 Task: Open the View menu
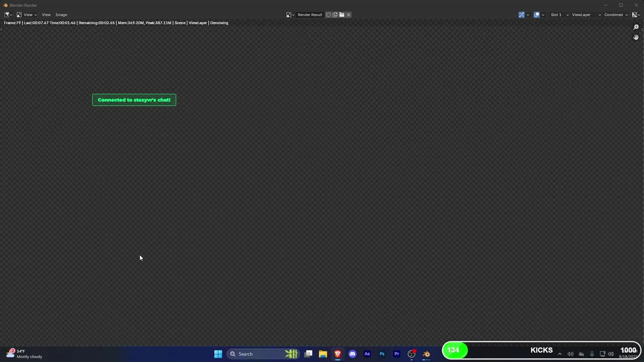click(46, 15)
